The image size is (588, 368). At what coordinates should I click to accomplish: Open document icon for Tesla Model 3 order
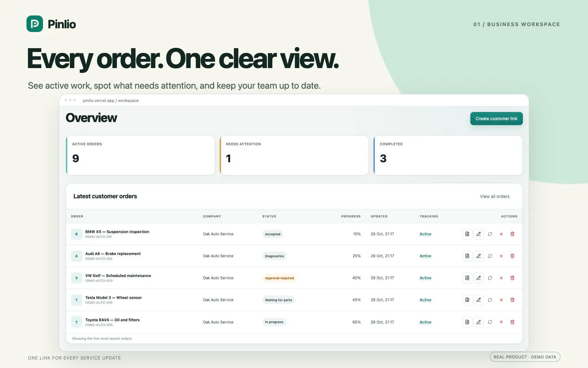point(467,300)
